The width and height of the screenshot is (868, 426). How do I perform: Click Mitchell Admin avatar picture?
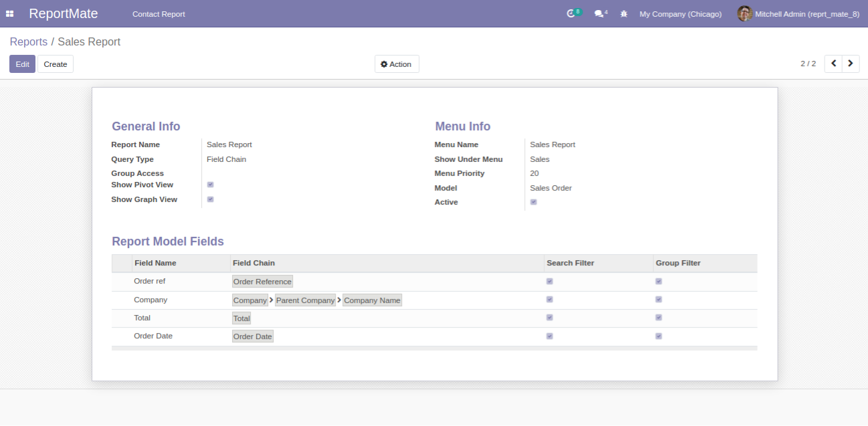744,14
